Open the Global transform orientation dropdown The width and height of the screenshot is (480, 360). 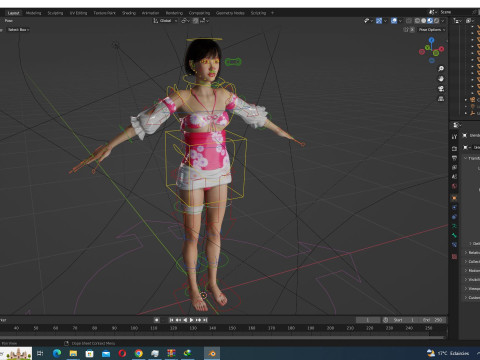165,21
